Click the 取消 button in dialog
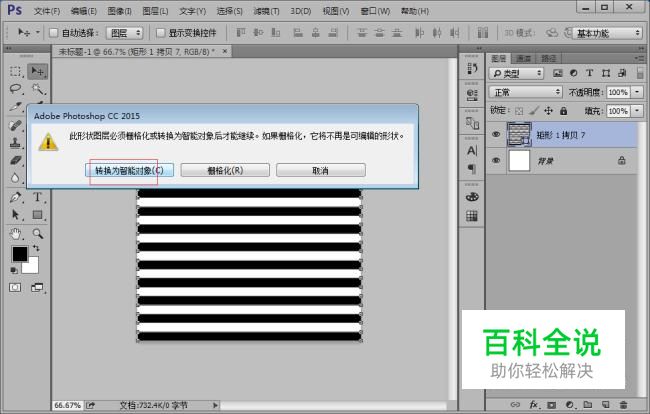Viewport: 650px width, 414px height. (321, 170)
